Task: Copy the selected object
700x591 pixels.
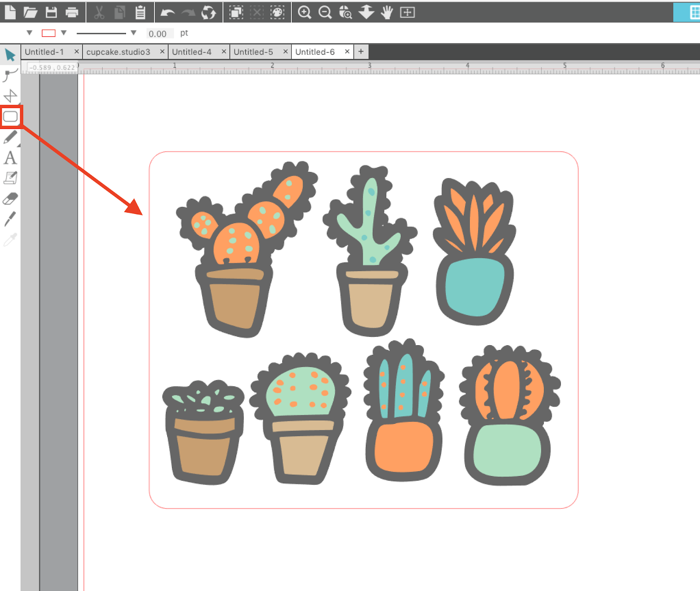Action: click(x=119, y=13)
